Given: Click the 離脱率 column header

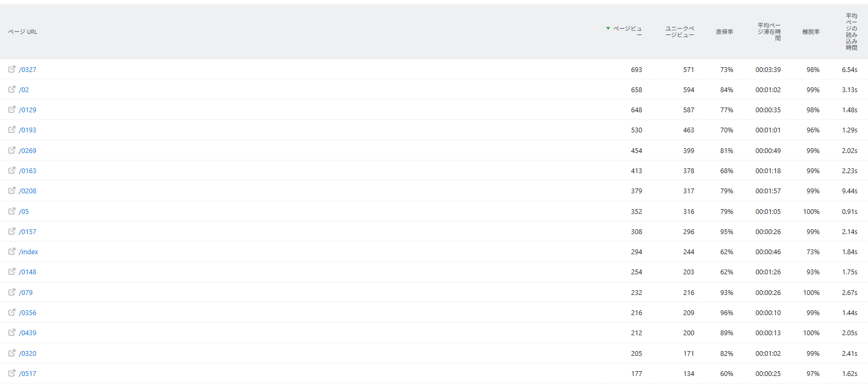Looking at the screenshot, I should pos(810,32).
